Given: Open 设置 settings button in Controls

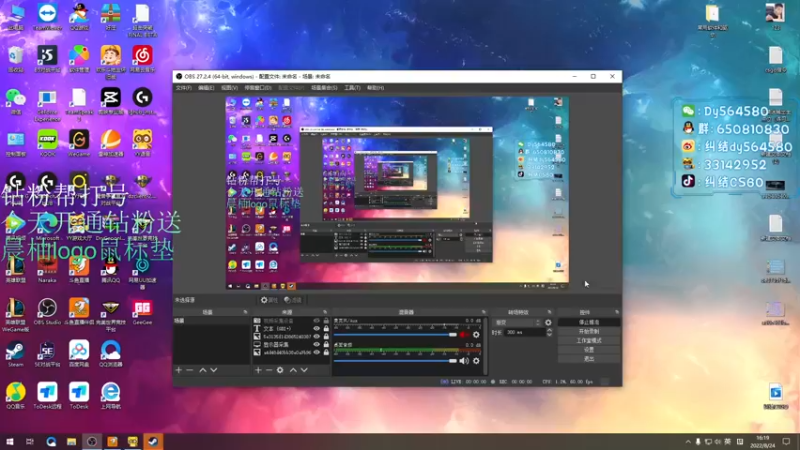Looking at the screenshot, I should (x=589, y=349).
